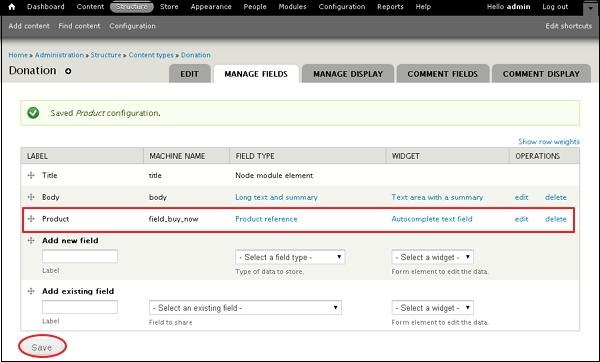
Task: Click drag handle of Add new field
Action: click(x=31, y=240)
